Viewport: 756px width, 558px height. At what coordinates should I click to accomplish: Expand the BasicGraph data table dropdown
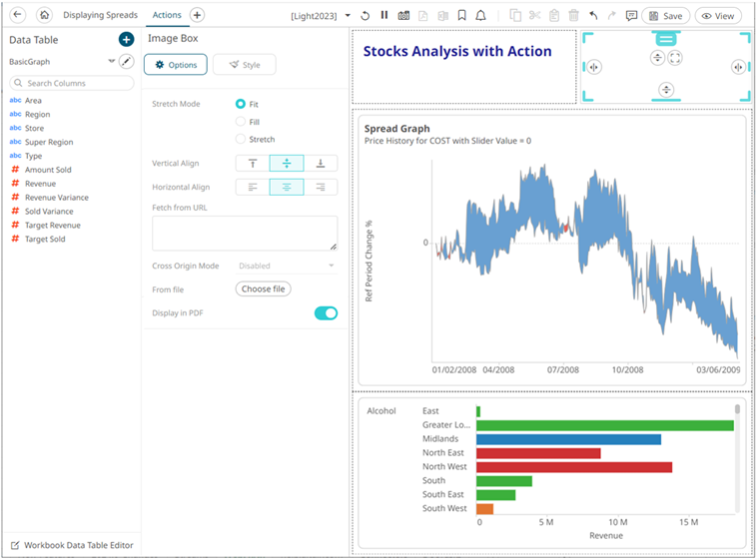(x=111, y=62)
